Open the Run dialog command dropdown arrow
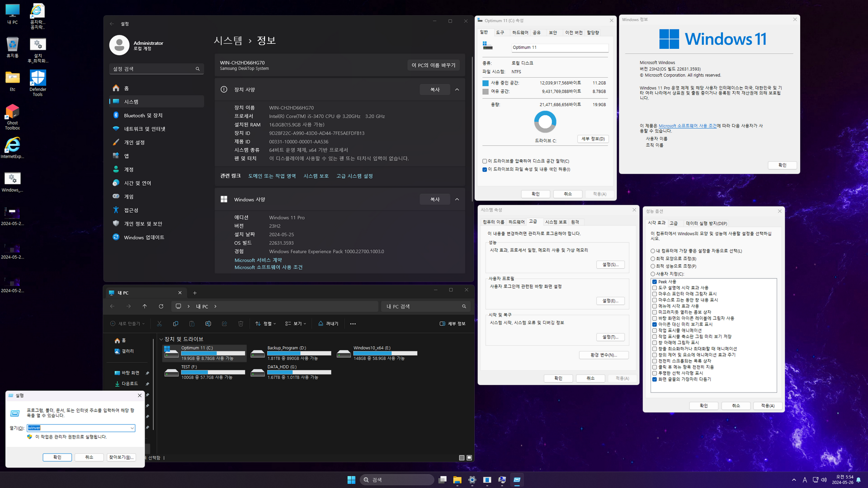Viewport: 868px width, 488px height. 132,428
